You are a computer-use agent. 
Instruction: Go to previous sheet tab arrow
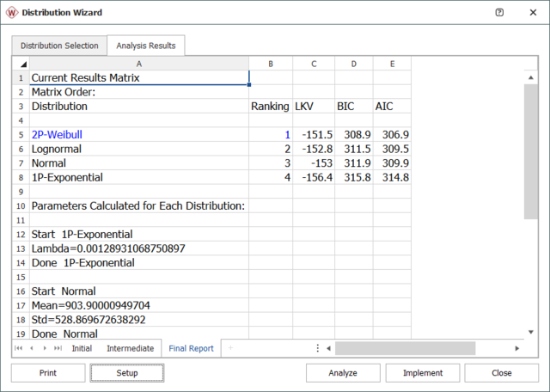(x=32, y=348)
